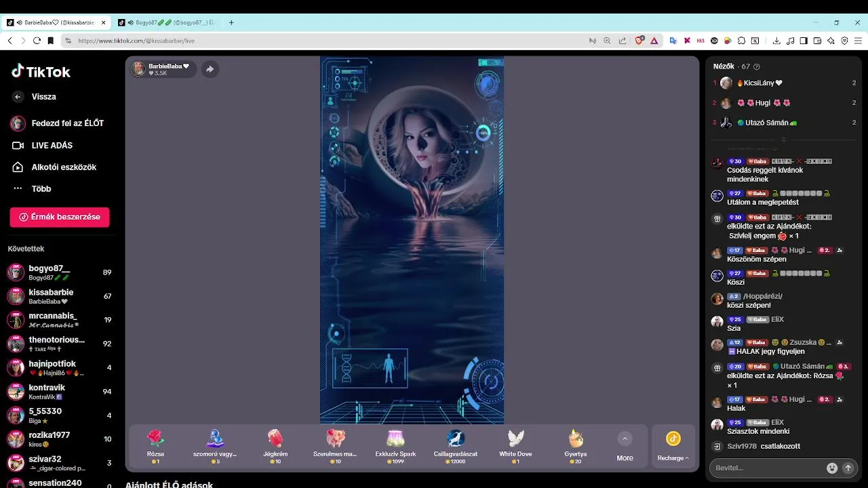Send the Jégkrém gift
The image size is (868, 488).
pyautogui.click(x=275, y=447)
